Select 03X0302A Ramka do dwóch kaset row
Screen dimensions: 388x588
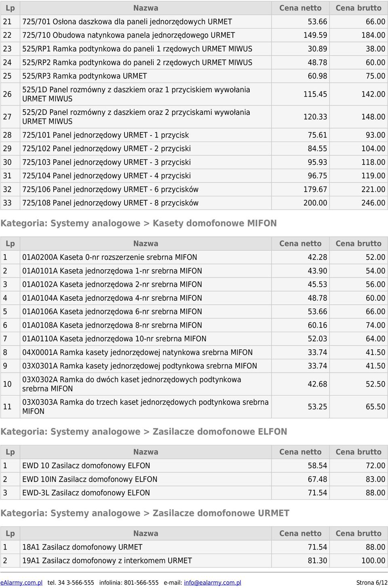coord(194,384)
